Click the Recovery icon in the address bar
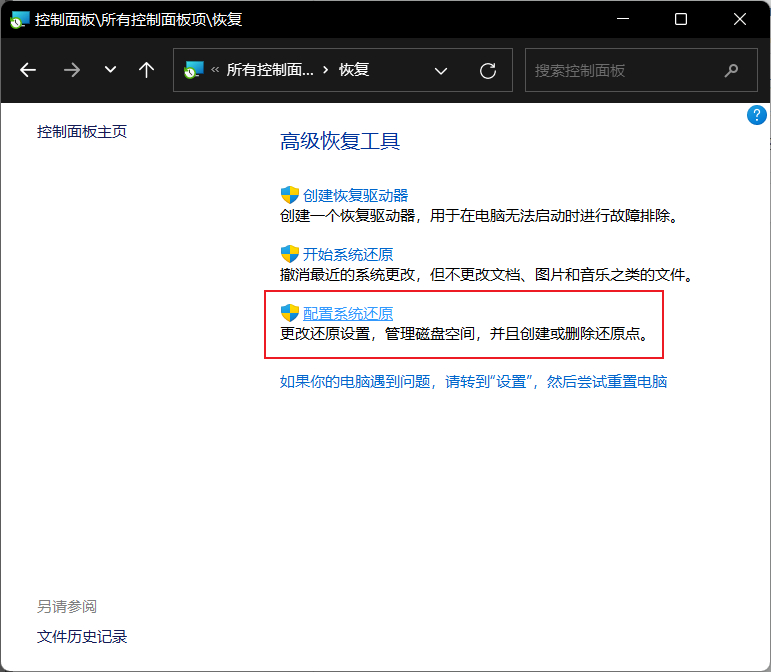 (x=194, y=70)
